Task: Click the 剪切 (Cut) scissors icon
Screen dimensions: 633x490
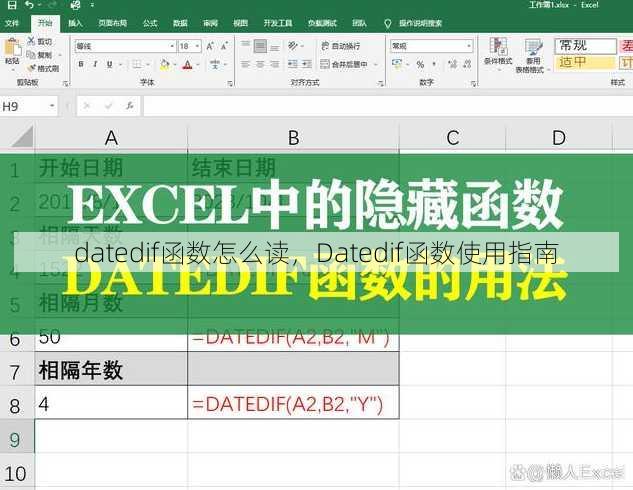Action: [x=31, y=41]
